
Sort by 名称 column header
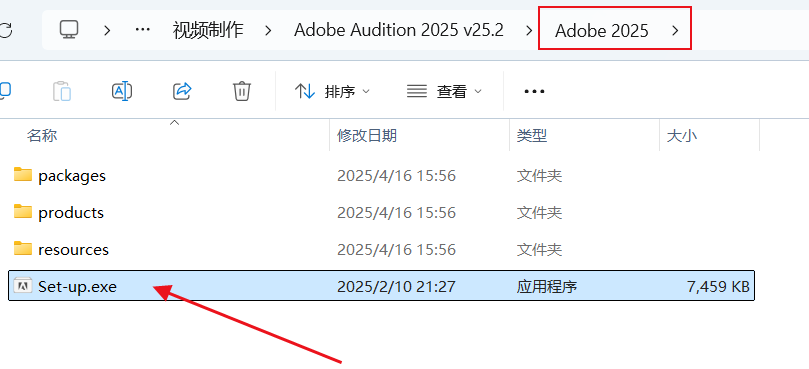42,136
